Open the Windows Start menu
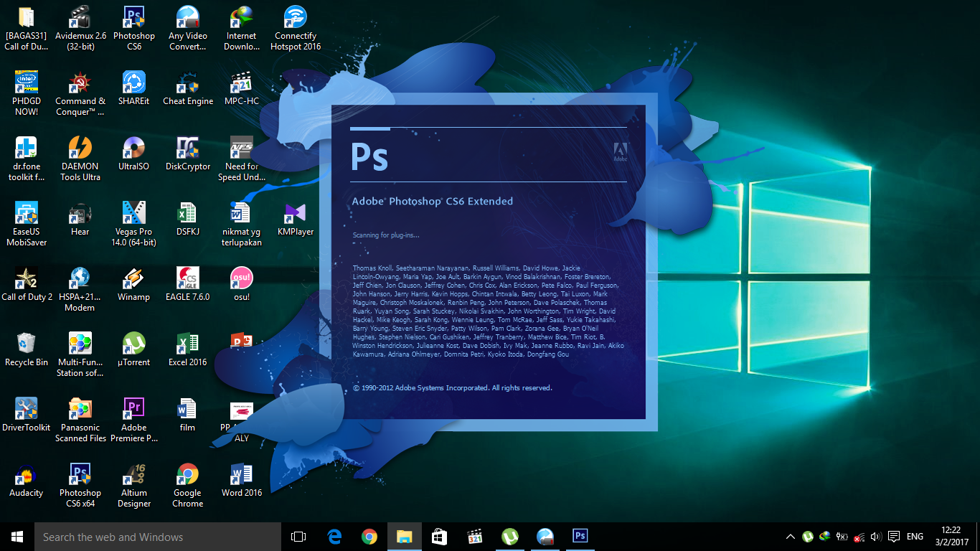Viewport: 980px width, 551px height. point(17,537)
